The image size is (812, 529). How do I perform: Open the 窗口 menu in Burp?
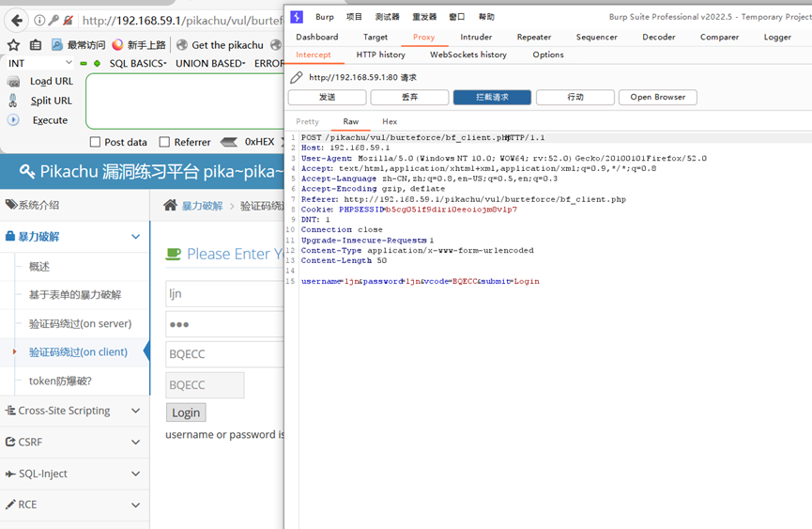457,17
